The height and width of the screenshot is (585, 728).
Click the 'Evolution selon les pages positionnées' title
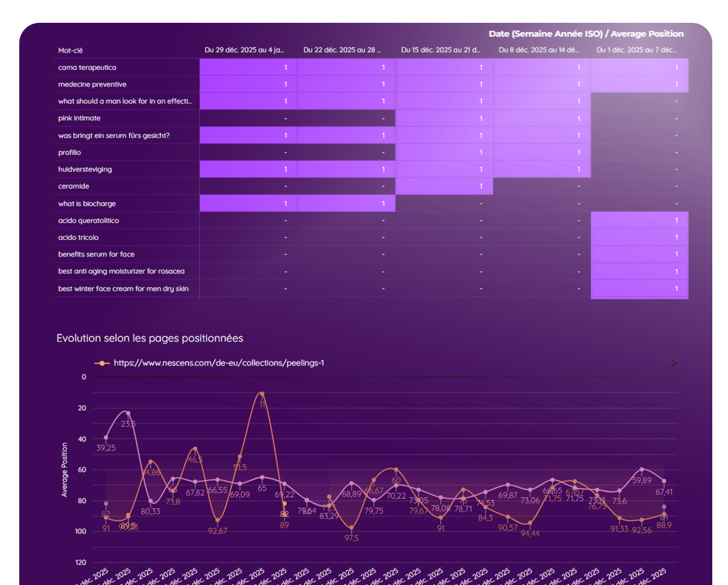[x=150, y=338]
